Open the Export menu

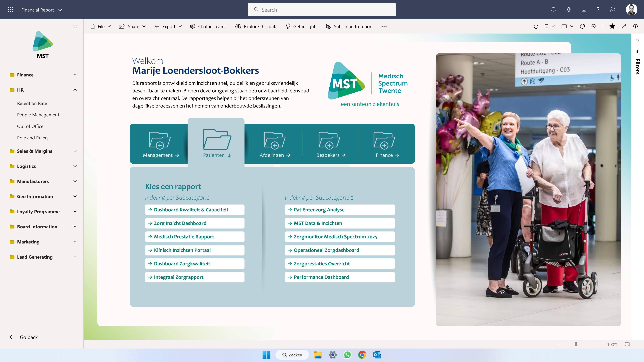tap(168, 26)
